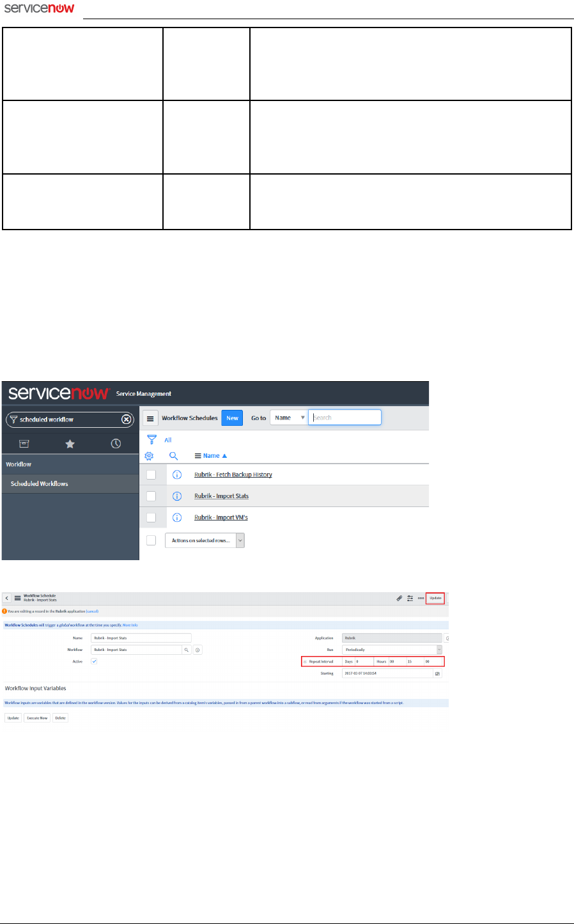Image resolution: width=574 pixels, height=924 pixels.
Task: Click the list filter funnel icon
Action: [151, 440]
